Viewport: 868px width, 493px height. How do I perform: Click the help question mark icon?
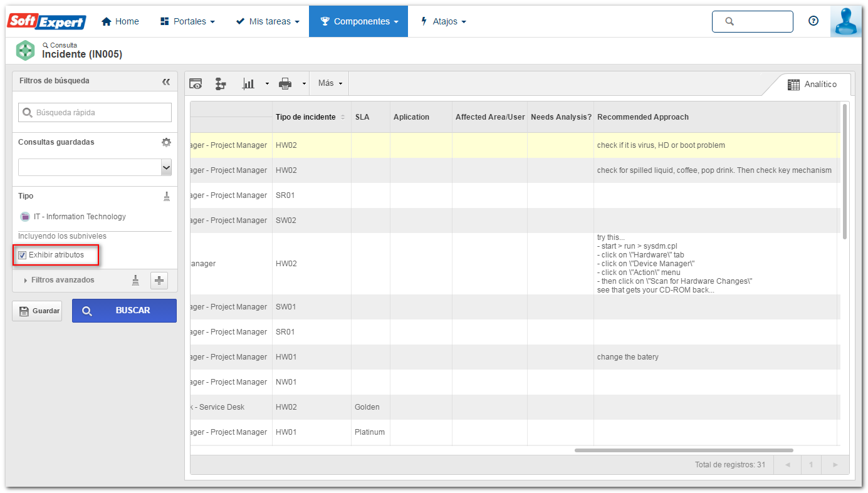(813, 21)
